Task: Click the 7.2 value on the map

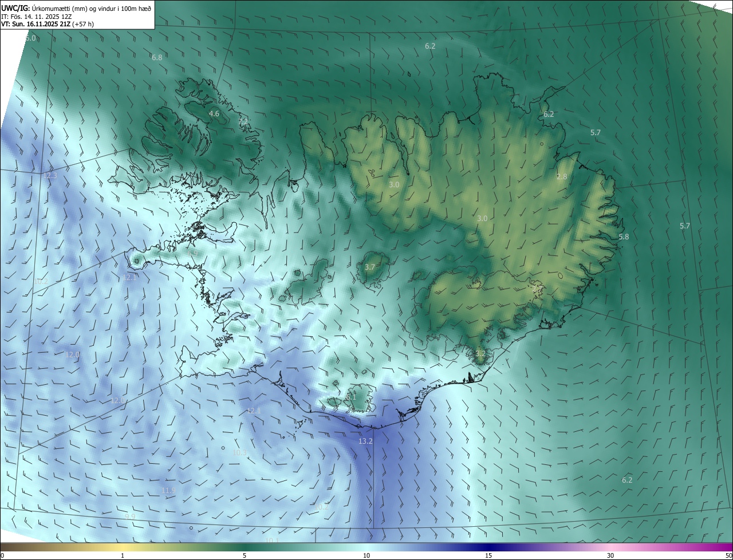Action: pos(243,121)
